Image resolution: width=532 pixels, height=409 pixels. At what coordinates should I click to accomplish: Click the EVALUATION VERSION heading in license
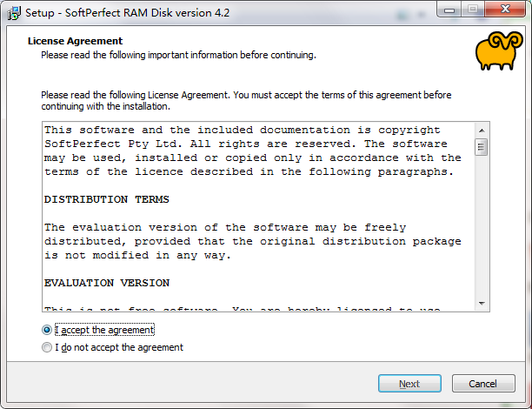pyautogui.click(x=107, y=283)
